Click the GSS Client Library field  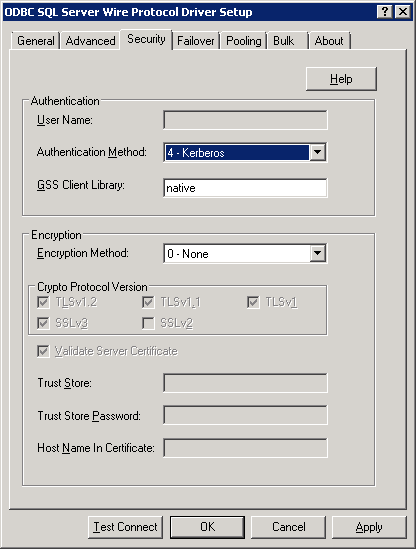click(x=245, y=188)
